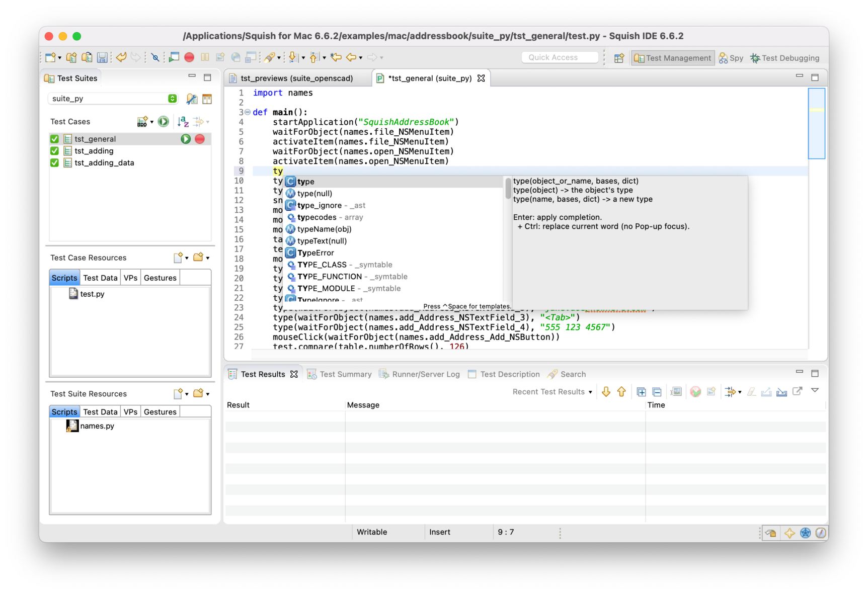868x594 pixels.
Task: Toggle the tst_adding_data checkbox
Action: (55, 163)
